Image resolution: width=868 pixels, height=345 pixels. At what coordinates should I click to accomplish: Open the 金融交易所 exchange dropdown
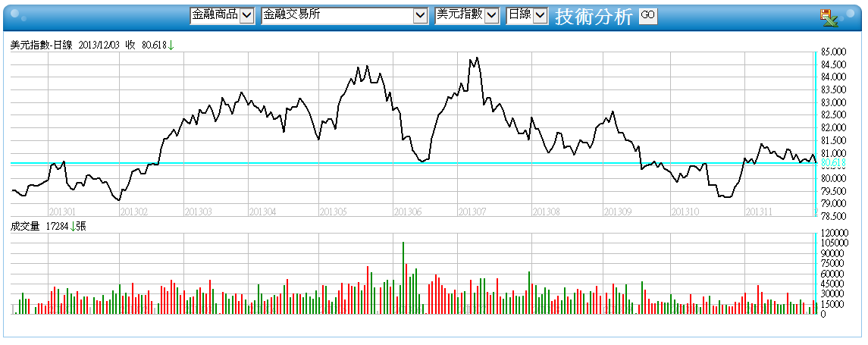pyautogui.click(x=344, y=15)
